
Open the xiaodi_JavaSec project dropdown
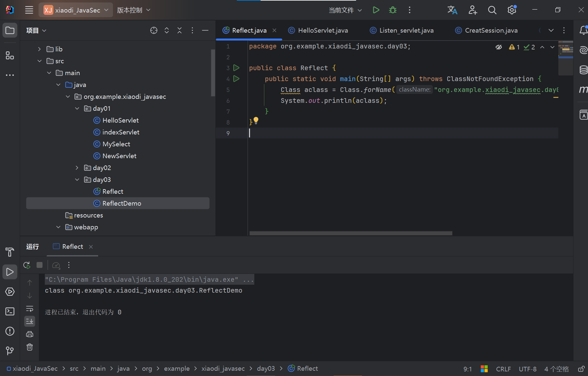coord(76,10)
